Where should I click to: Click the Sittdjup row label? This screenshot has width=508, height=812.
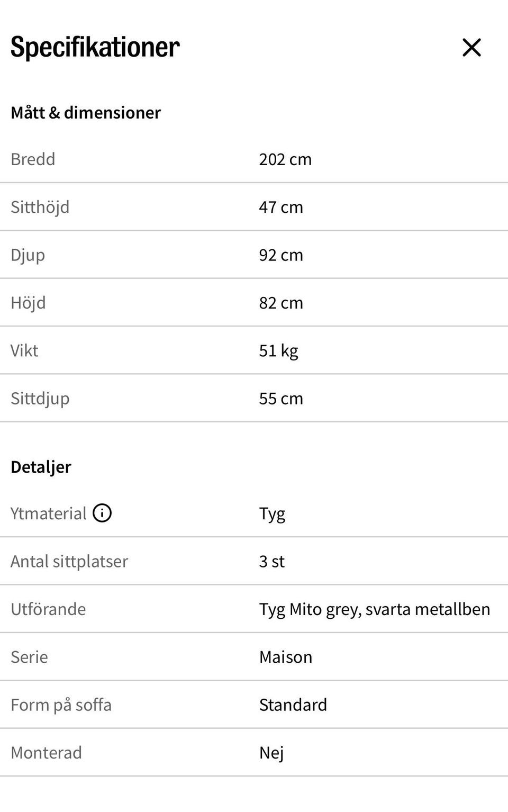[40, 399]
